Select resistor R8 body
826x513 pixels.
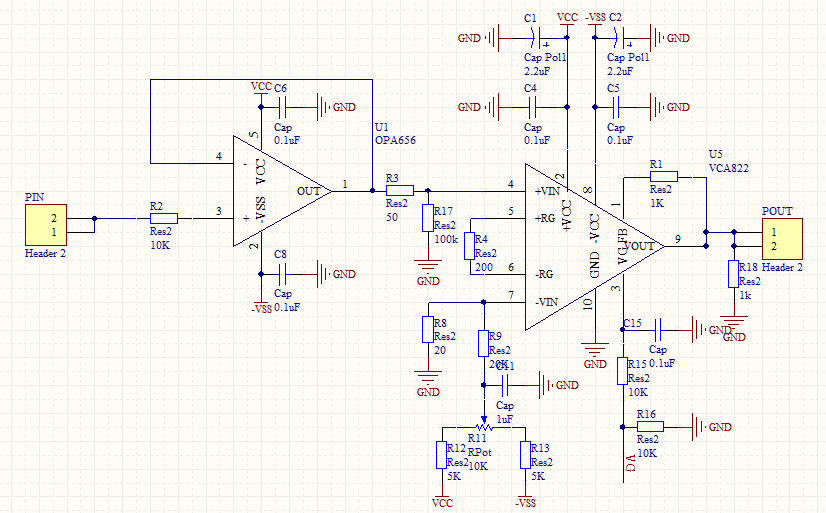(x=428, y=329)
